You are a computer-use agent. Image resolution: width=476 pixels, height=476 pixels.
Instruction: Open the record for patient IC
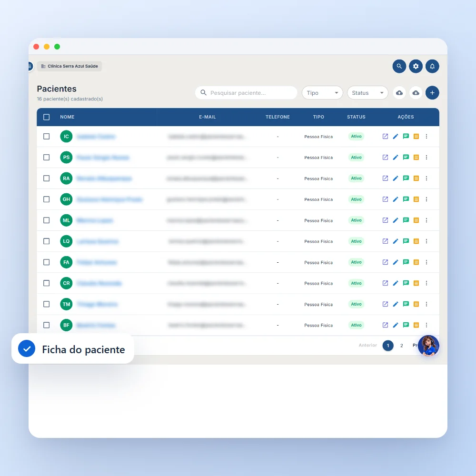click(x=385, y=137)
